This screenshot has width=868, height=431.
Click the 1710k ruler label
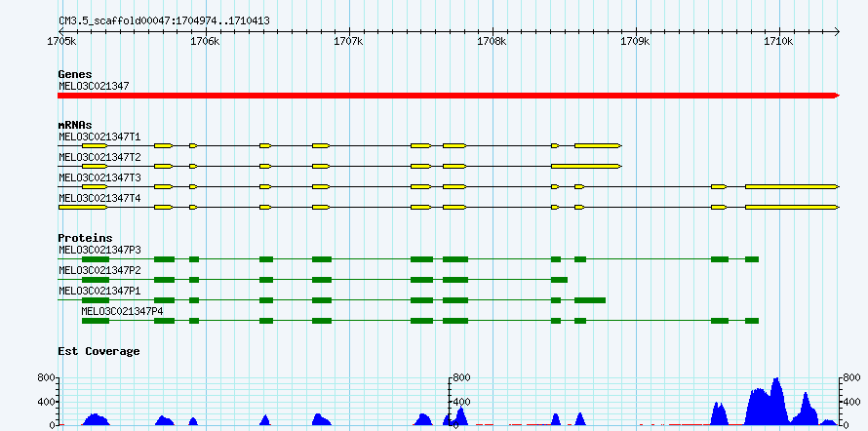coord(779,42)
